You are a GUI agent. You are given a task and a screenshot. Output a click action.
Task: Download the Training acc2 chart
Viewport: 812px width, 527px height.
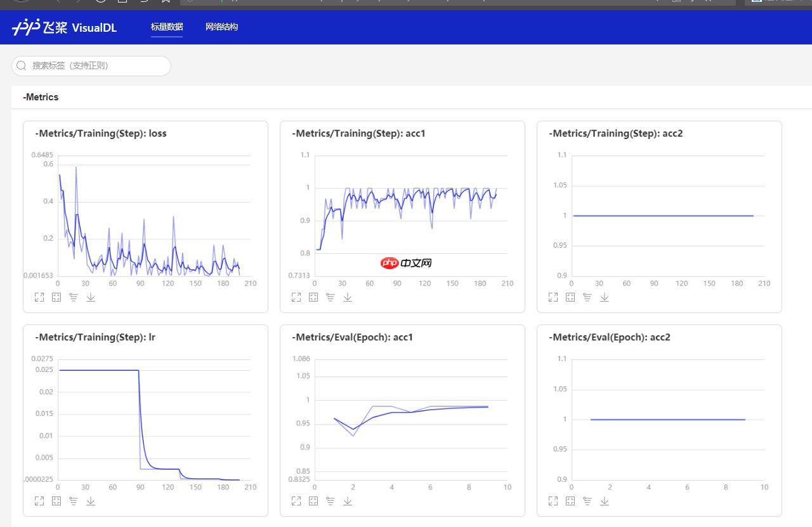click(x=605, y=297)
